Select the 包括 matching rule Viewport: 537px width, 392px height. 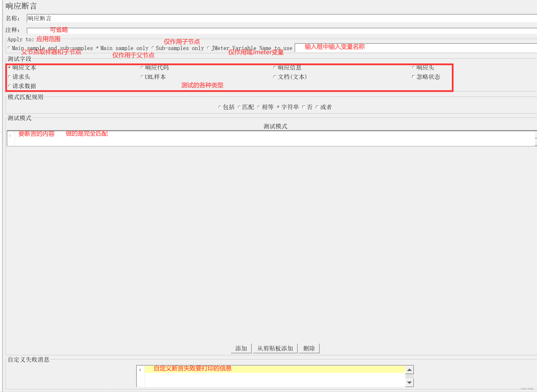point(220,107)
